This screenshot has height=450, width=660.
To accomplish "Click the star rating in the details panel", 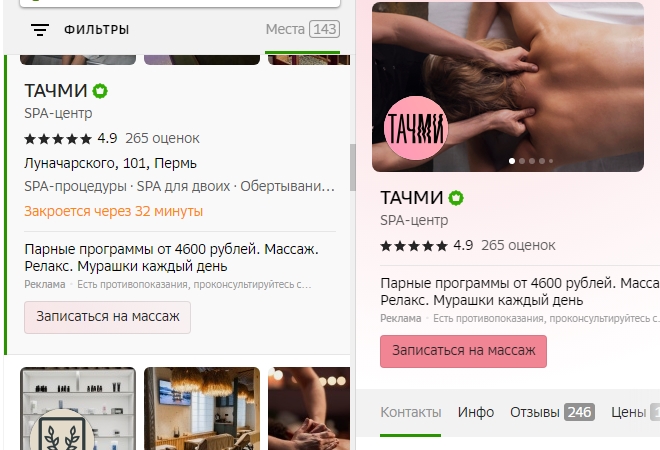I will click(x=414, y=246).
